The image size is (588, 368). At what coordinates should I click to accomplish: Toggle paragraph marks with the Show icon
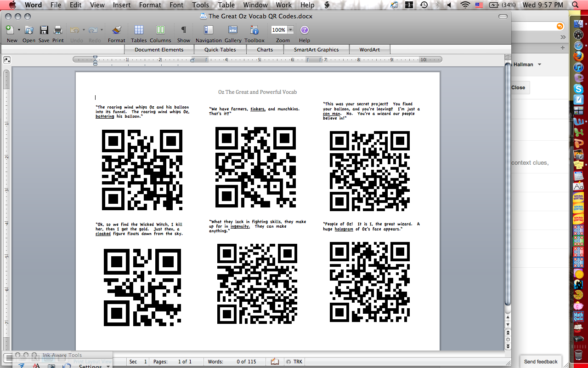[183, 29]
